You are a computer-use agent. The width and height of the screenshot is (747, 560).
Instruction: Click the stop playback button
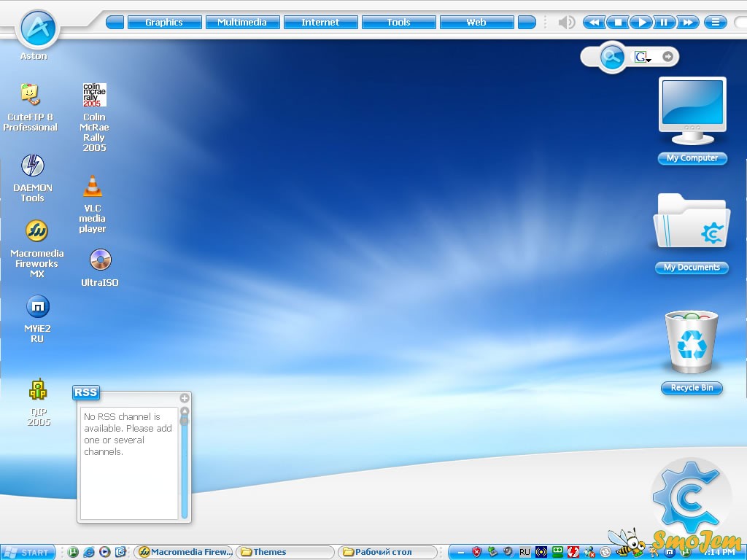pos(618,23)
